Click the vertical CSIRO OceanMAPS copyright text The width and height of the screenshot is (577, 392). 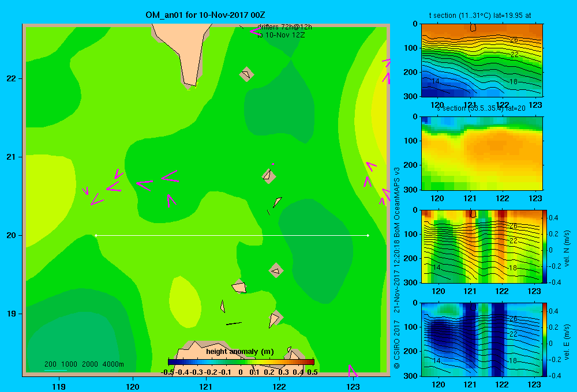[x=397, y=267]
